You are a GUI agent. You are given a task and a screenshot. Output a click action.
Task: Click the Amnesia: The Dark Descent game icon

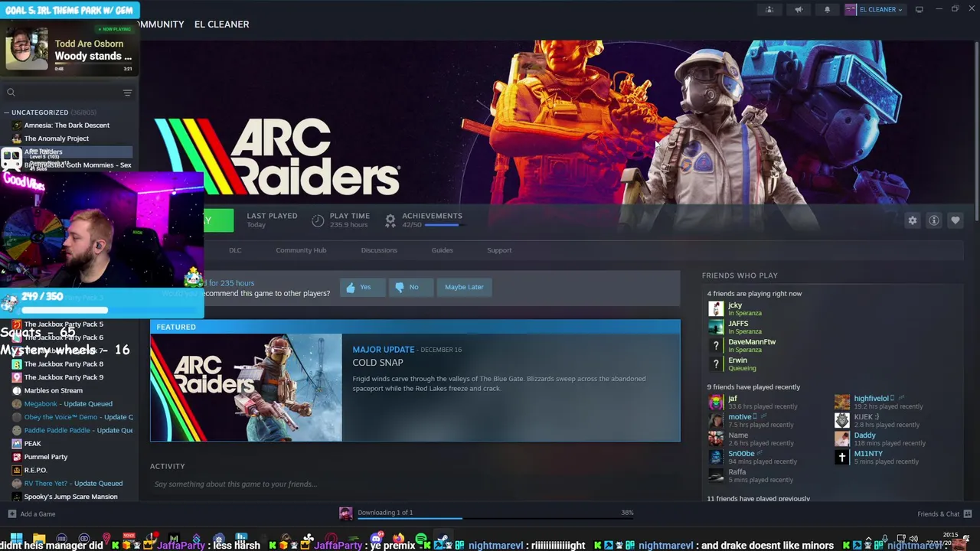coord(17,126)
